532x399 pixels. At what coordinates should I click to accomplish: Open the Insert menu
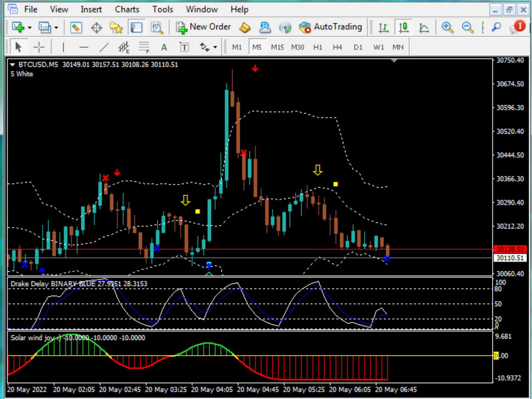(91, 9)
